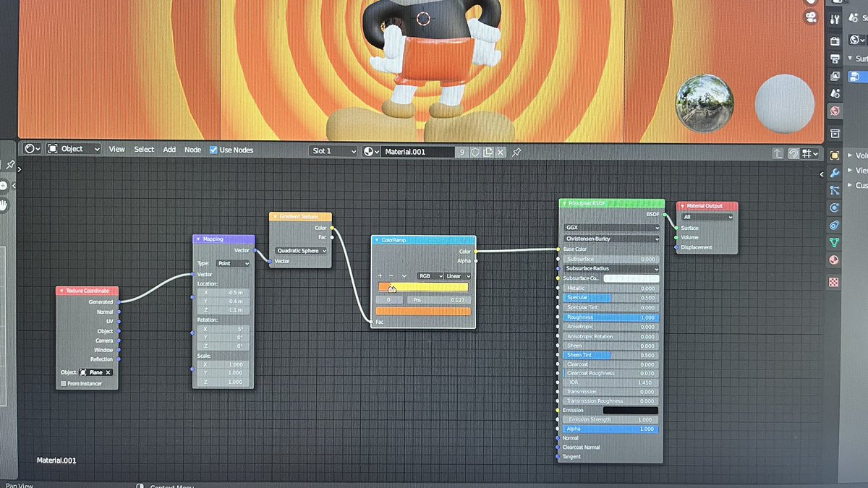The width and height of the screenshot is (868, 488).
Task: Open the Object Data green triangle tab
Action: click(834, 242)
